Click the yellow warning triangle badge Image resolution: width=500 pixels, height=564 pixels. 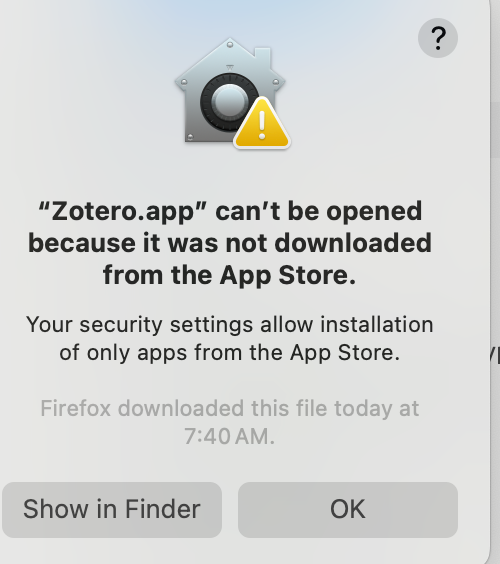point(262,123)
